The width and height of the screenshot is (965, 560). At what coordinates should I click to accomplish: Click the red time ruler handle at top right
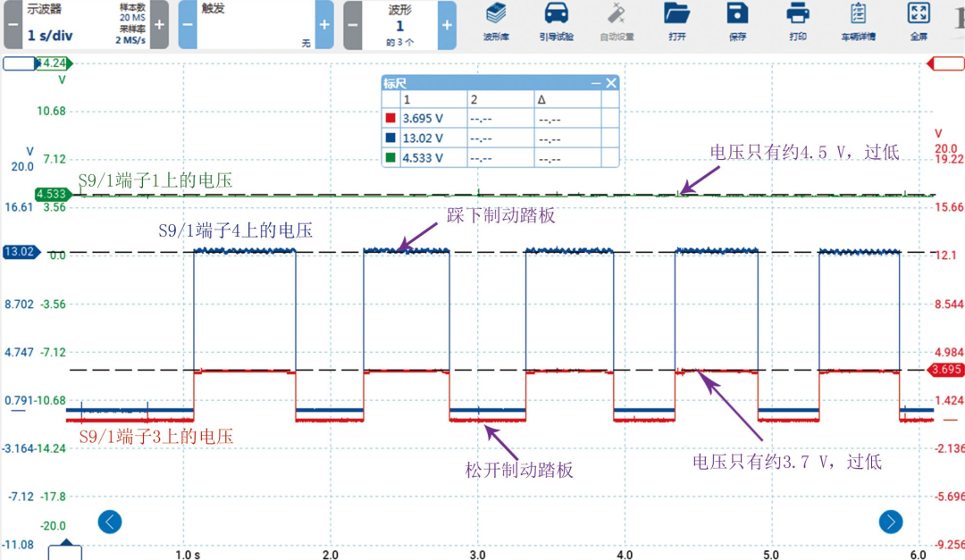(x=945, y=63)
